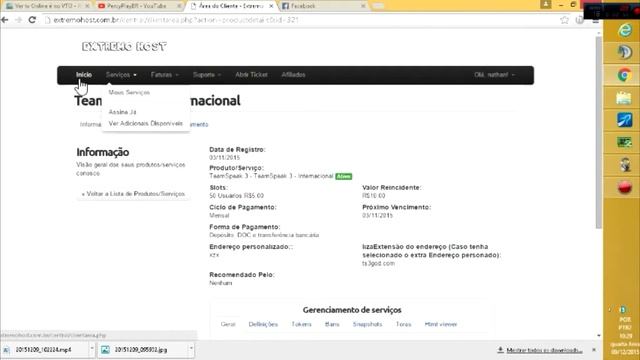Open the Bans tab

pos(332,324)
